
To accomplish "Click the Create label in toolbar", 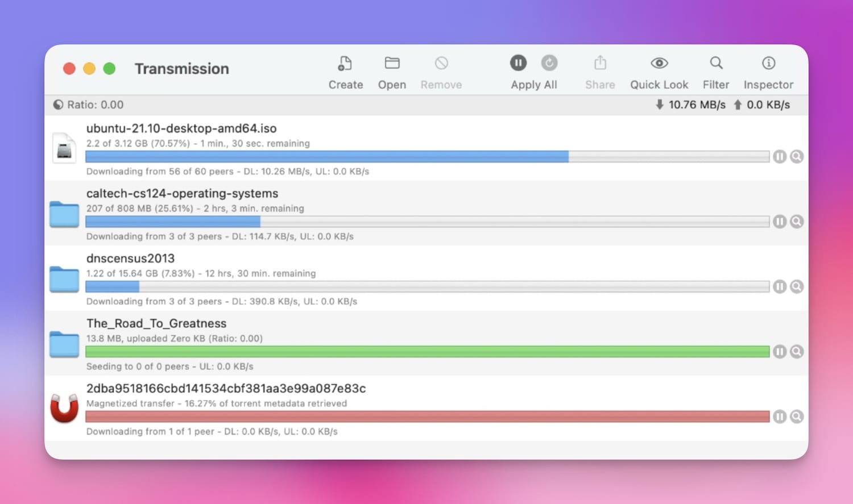I will tap(346, 85).
